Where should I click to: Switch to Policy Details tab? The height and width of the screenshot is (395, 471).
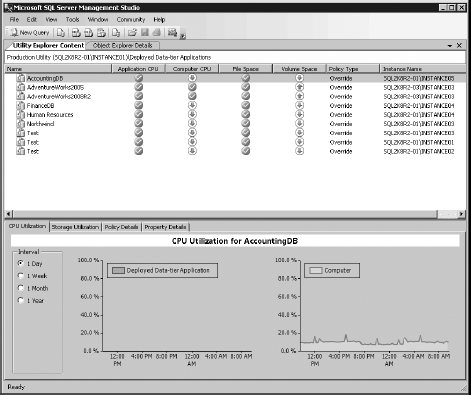[121, 227]
